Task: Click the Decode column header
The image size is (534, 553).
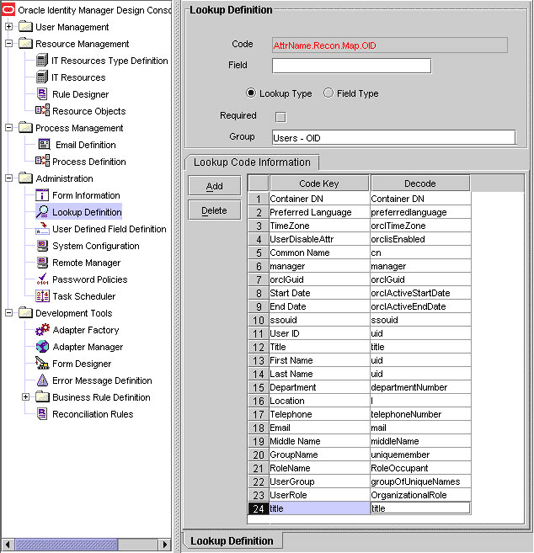Action: 420,183
